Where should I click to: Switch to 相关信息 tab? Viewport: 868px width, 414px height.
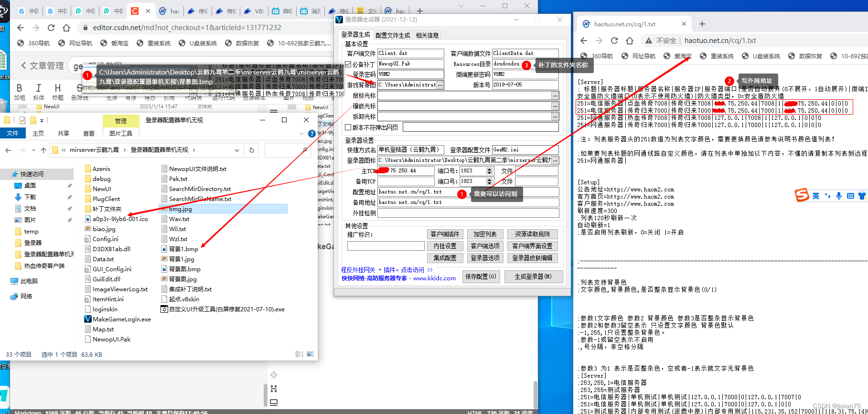[x=427, y=35]
